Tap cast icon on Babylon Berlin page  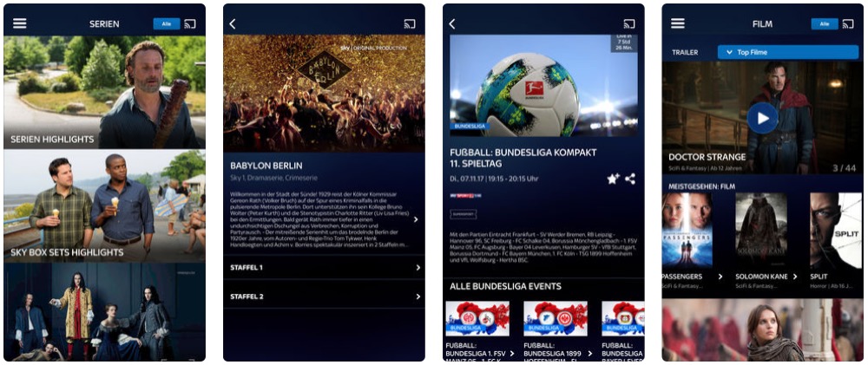(410, 23)
